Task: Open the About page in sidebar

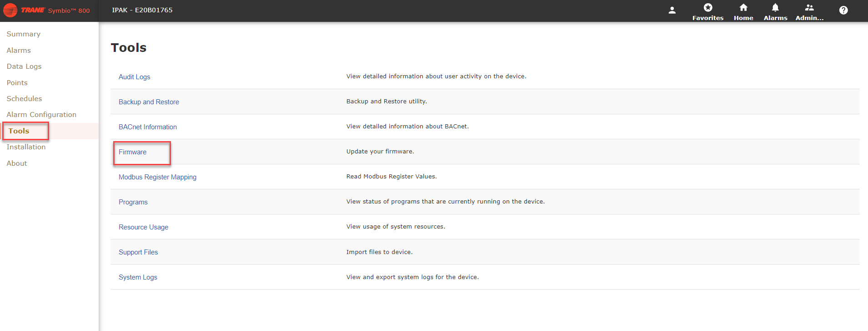Action: click(17, 163)
